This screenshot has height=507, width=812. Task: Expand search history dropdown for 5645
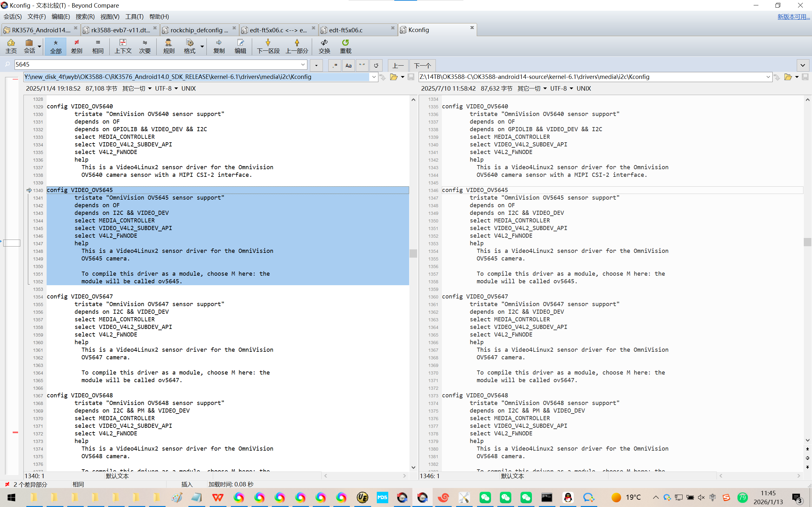pos(303,64)
